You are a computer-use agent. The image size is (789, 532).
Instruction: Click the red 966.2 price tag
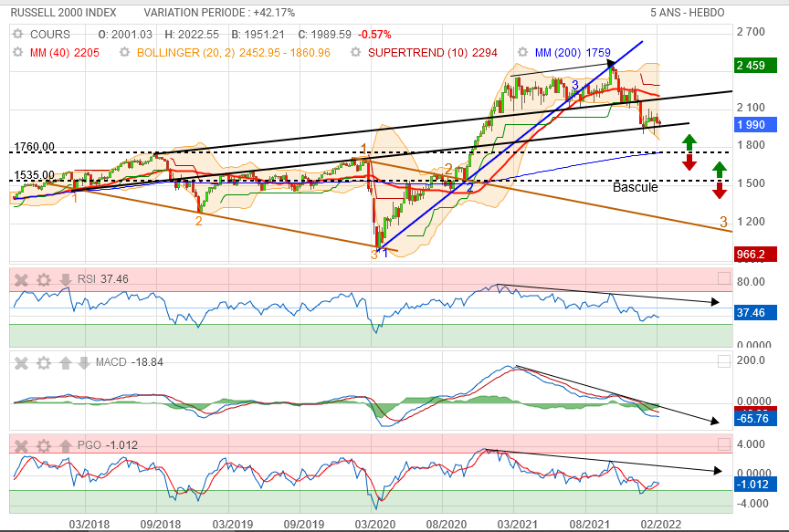coord(755,255)
